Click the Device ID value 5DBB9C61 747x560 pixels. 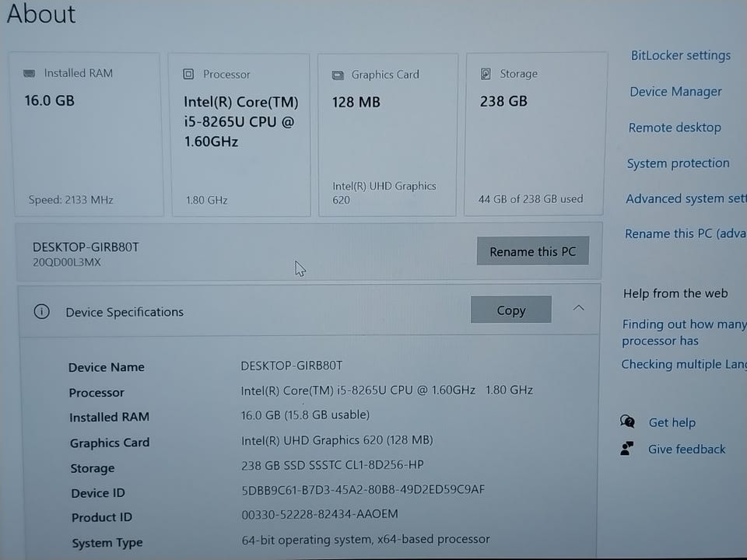click(x=363, y=489)
